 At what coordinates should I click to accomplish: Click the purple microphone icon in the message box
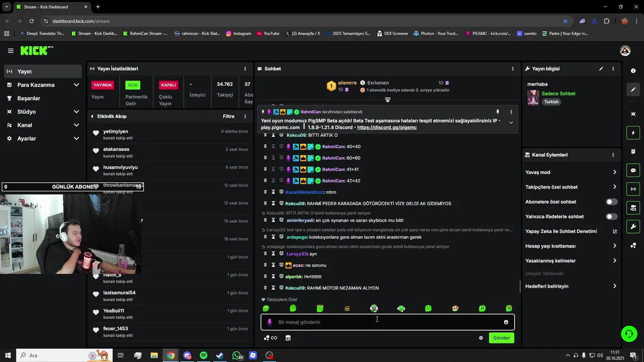(x=269, y=322)
